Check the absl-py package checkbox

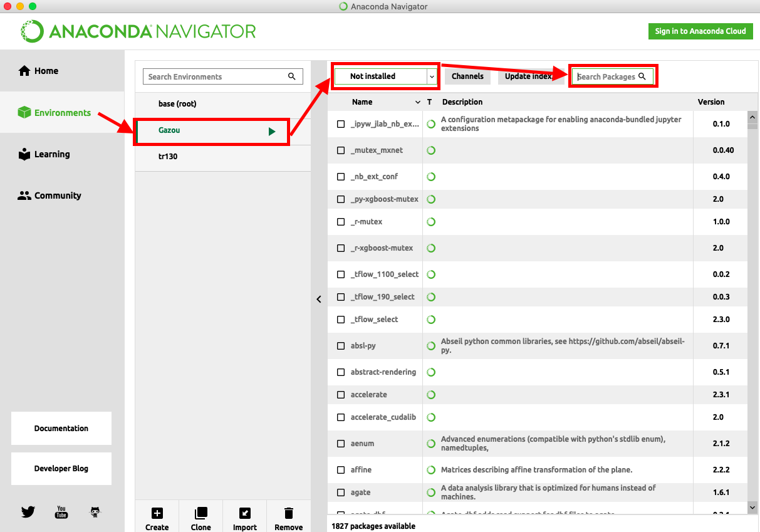tap(341, 346)
